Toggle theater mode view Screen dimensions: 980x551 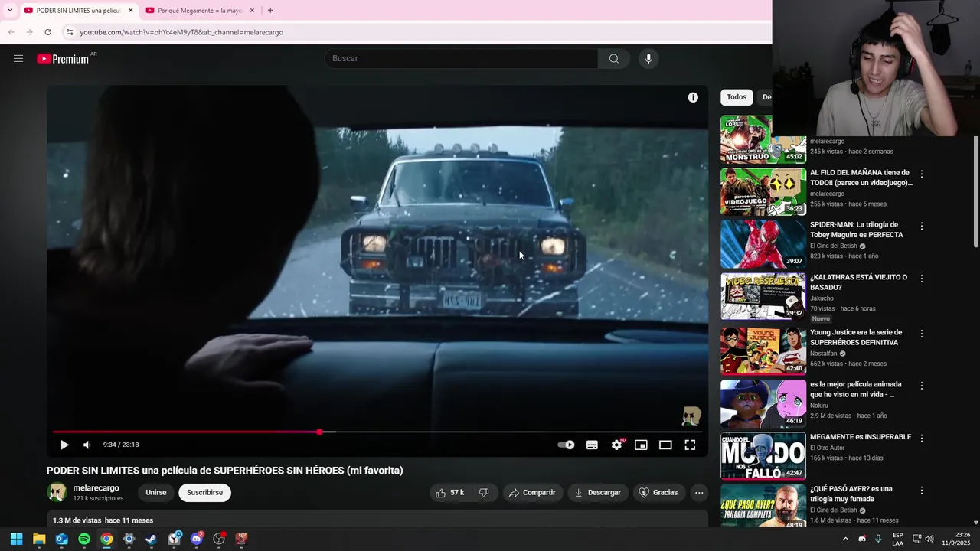coord(665,445)
